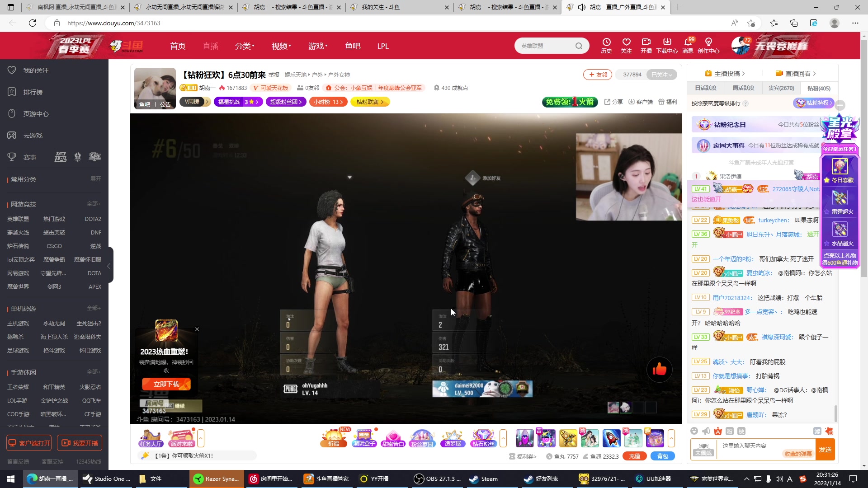Click 立即下载 in the game ad popup
This screenshot has width=868, height=488.
pos(166,384)
